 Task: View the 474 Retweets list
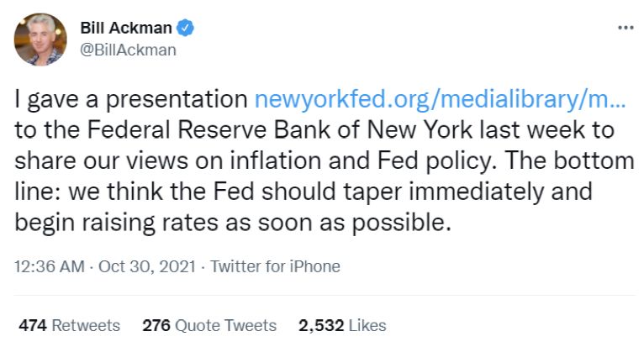click(69, 325)
